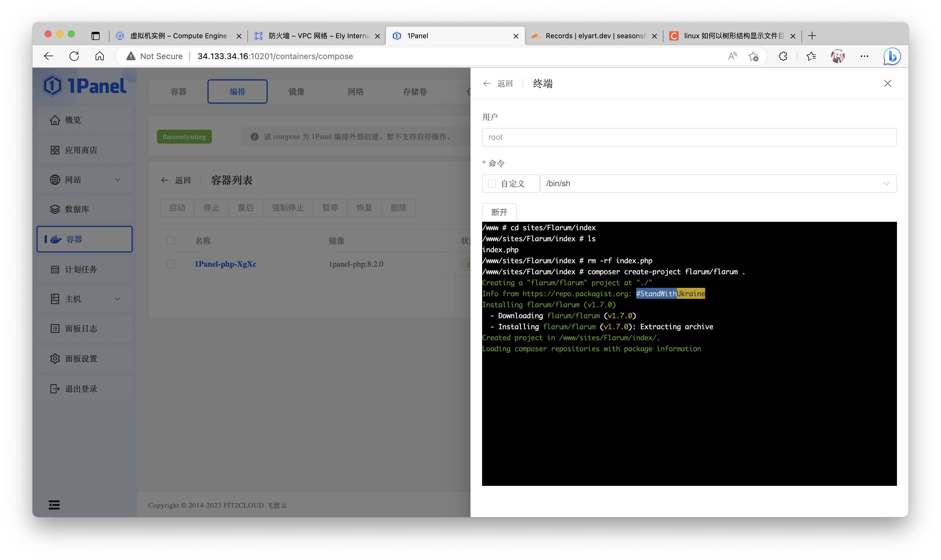The height and width of the screenshot is (560, 941).
Task: Click the 恢复 resume button
Action: (x=364, y=208)
